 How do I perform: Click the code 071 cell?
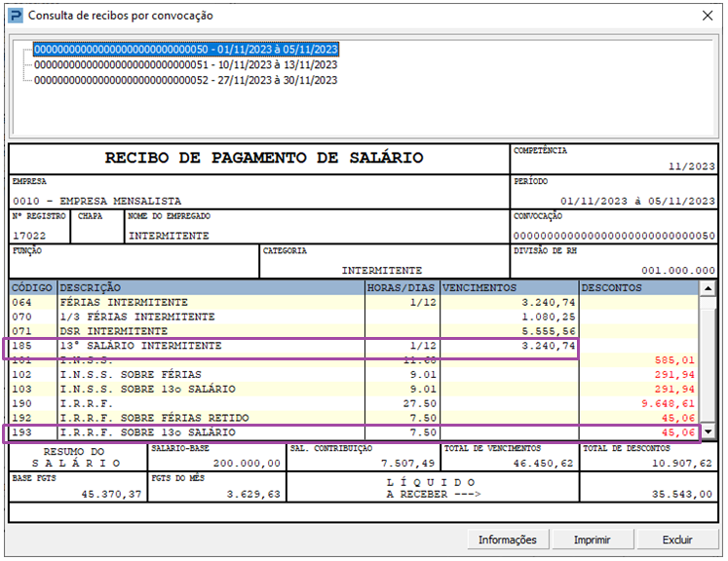click(21, 331)
